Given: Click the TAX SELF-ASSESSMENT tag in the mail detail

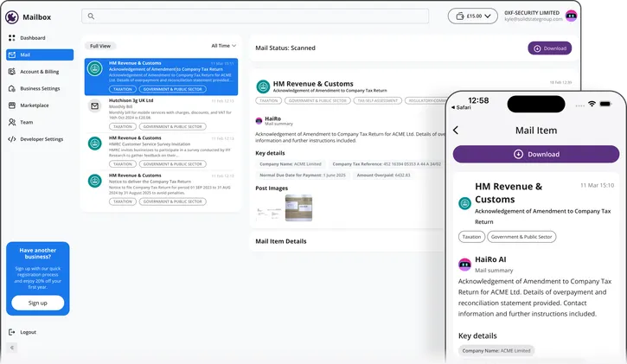Looking at the screenshot, I should [377, 100].
